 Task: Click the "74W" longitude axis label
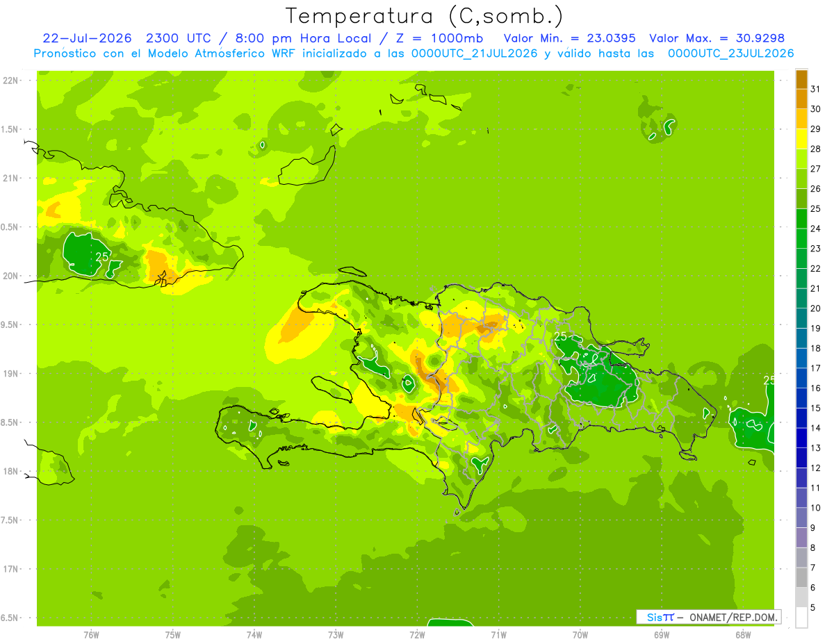pyautogui.click(x=254, y=635)
